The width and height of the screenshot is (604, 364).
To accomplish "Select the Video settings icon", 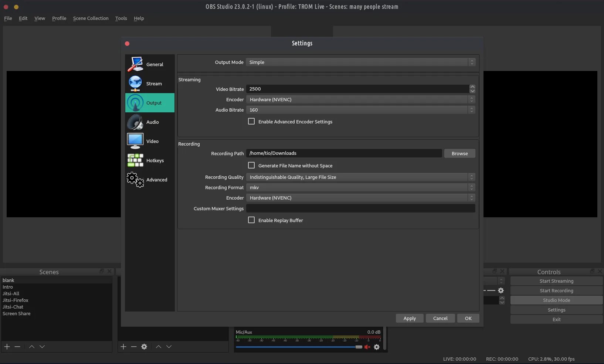I will click(x=149, y=141).
